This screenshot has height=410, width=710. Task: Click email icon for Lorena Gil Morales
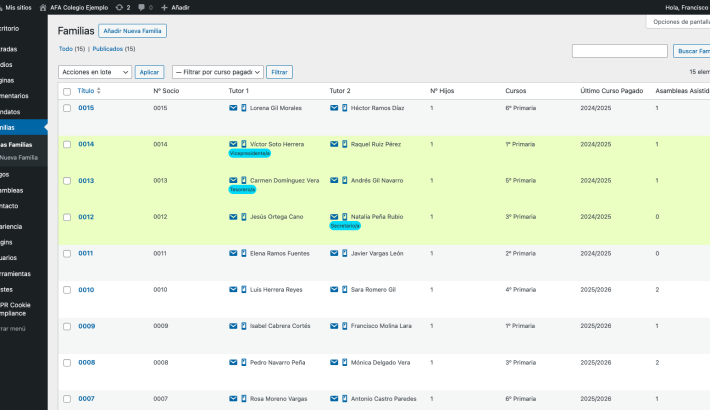(x=233, y=108)
